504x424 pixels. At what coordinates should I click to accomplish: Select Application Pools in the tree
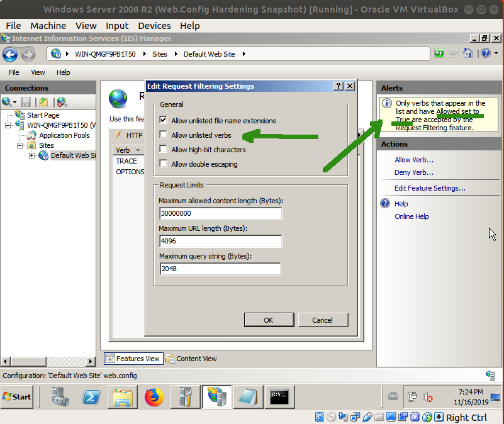tap(64, 135)
